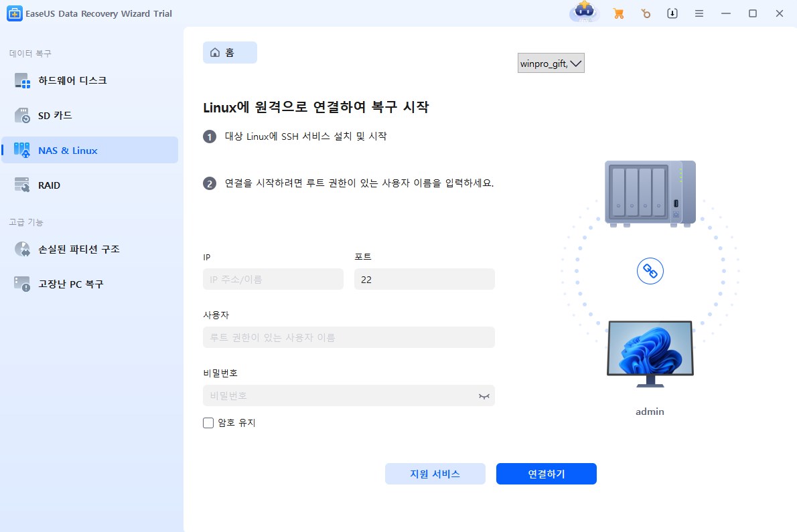797x532 pixels.
Task: Open the software update download icon
Action: pos(672,13)
